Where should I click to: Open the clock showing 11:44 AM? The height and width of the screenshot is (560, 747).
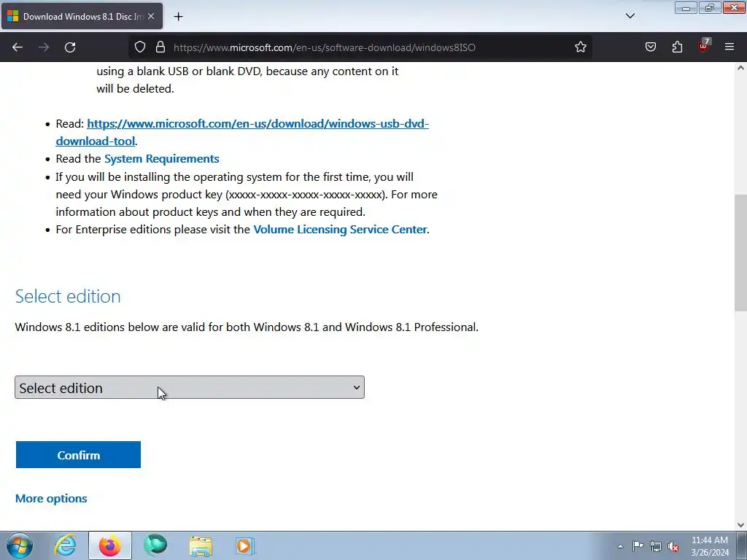(x=710, y=546)
